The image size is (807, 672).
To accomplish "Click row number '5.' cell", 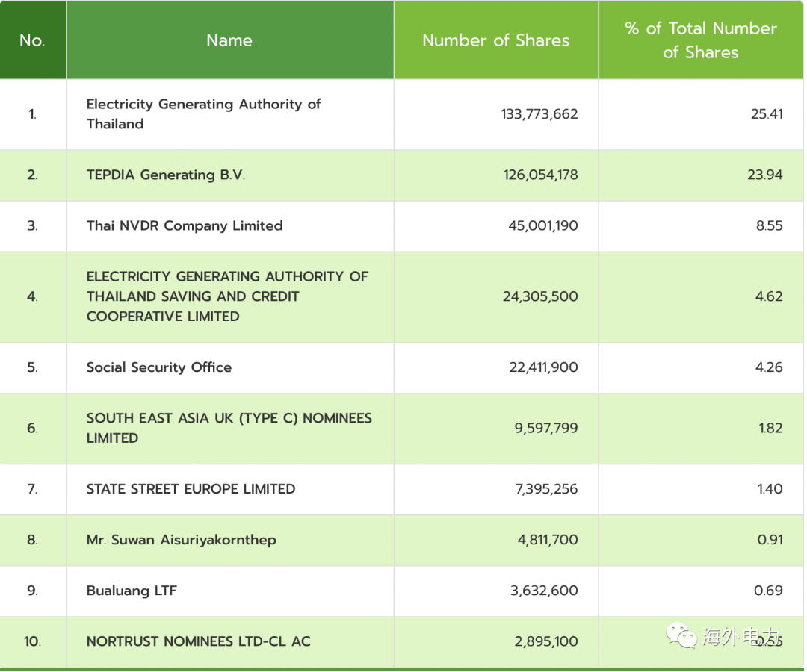I will [32, 367].
